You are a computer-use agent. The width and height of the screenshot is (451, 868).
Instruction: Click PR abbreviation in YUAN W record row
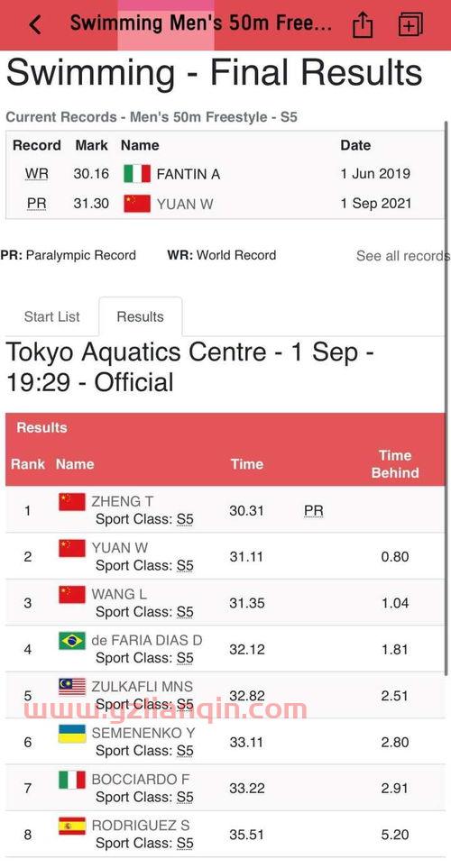click(x=37, y=204)
